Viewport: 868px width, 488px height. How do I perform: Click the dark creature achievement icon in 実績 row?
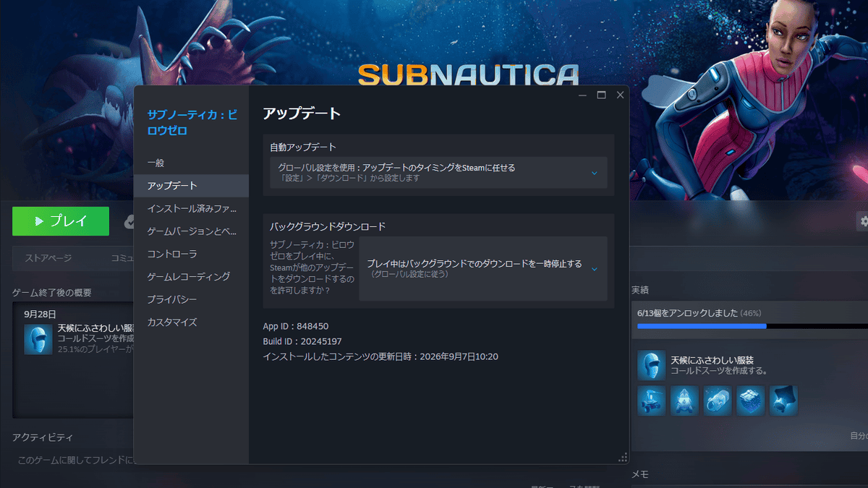pyautogui.click(x=783, y=401)
